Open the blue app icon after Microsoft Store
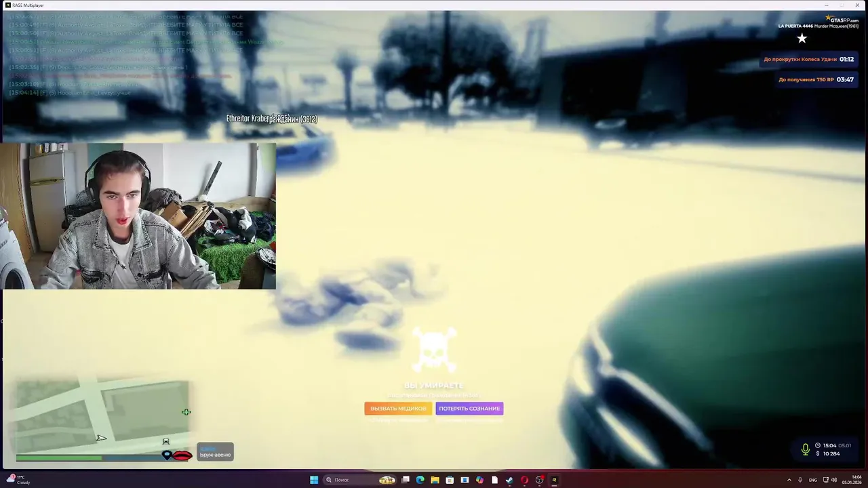This screenshot has height=488, width=868. (x=465, y=480)
